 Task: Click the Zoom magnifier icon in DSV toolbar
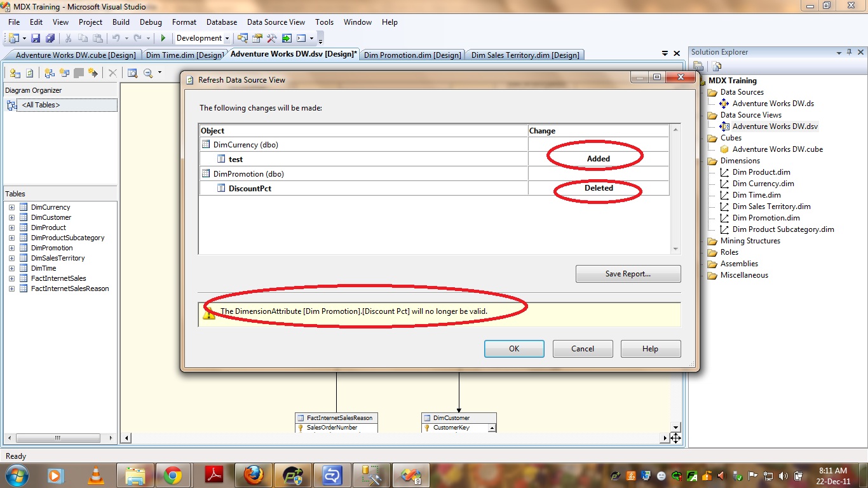pos(149,73)
